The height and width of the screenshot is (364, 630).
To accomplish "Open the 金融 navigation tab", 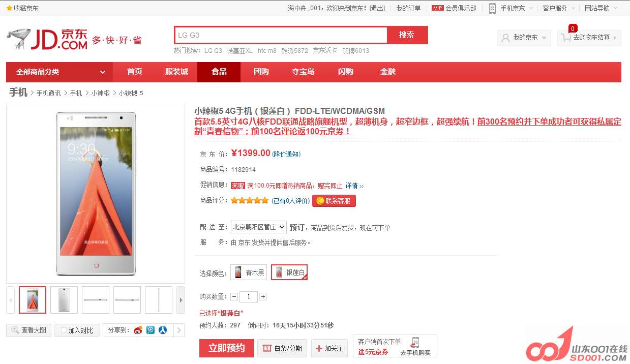I will point(388,72).
